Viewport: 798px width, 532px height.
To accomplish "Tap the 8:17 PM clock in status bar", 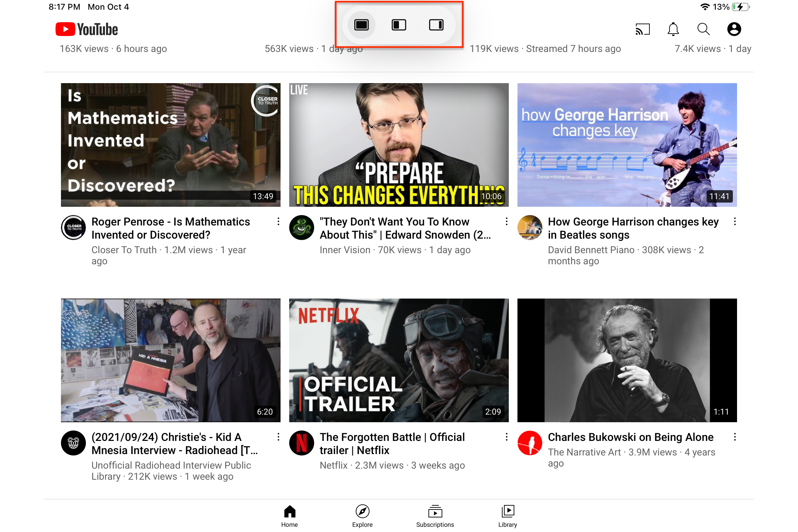I will [x=64, y=7].
